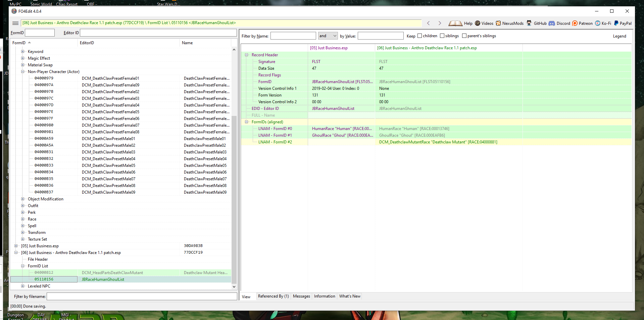Switch to the Messages tab

tap(301, 296)
